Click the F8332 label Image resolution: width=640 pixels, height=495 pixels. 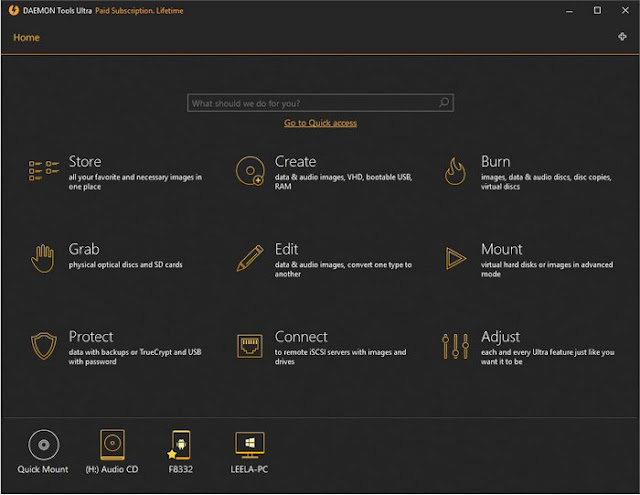[x=180, y=469]
